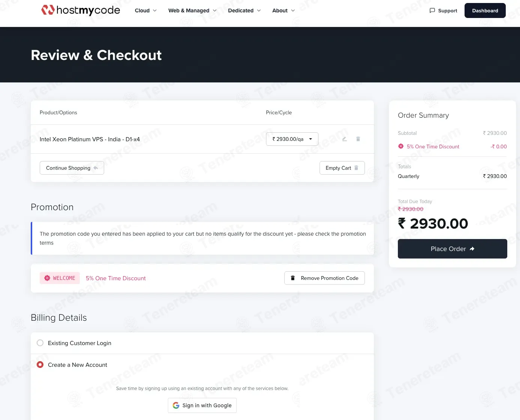Open the Dedicated menu
520x420 pixels.
[x=244, y=10]
